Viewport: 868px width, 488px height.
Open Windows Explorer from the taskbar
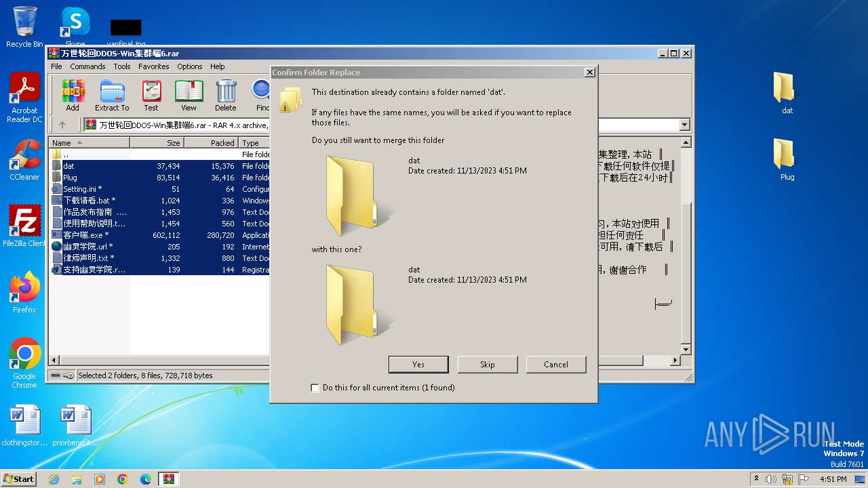[77, 479]
